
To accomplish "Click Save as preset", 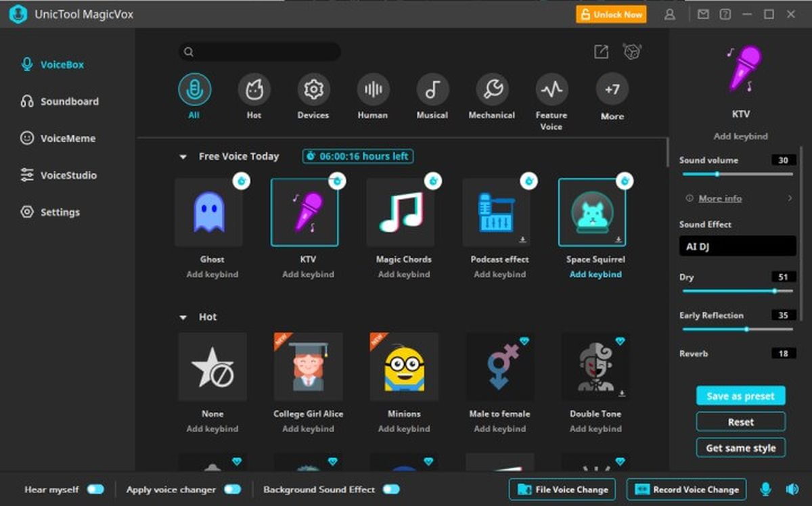I will (x=740, y=396).
